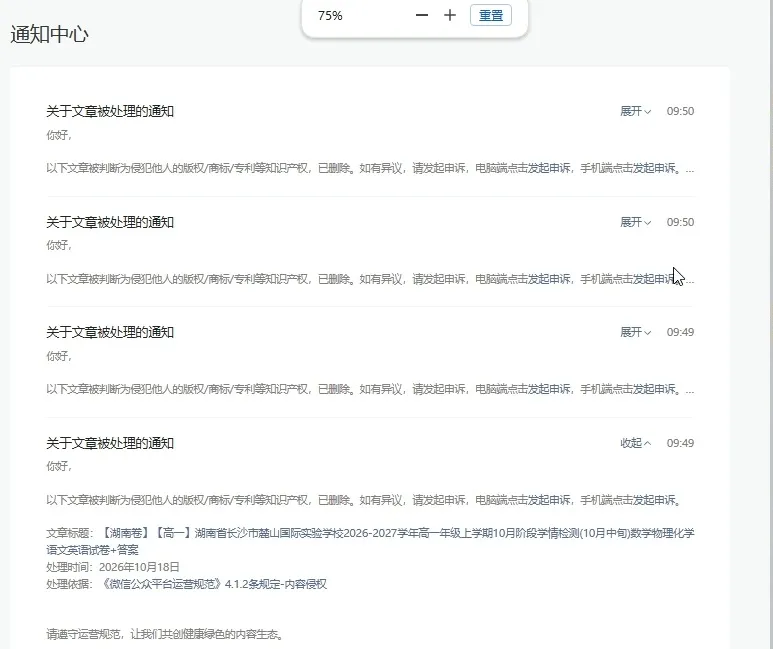773x649 pixels.
Task: Click the 文章标题 line about 湖南卷 高一
Action: (x=370, y=541)
